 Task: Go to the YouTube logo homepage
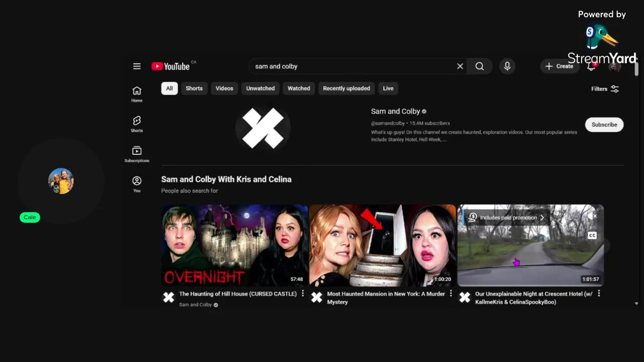(x=171, y=66)
